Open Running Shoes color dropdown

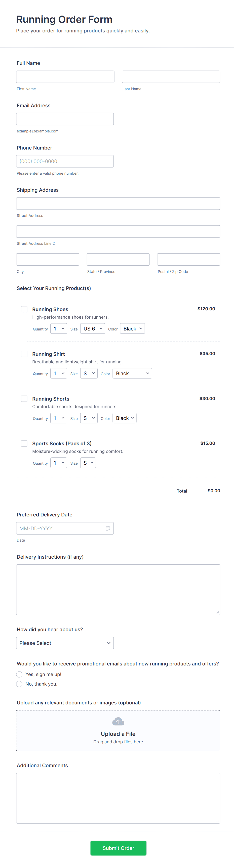(x=132, y=328)
